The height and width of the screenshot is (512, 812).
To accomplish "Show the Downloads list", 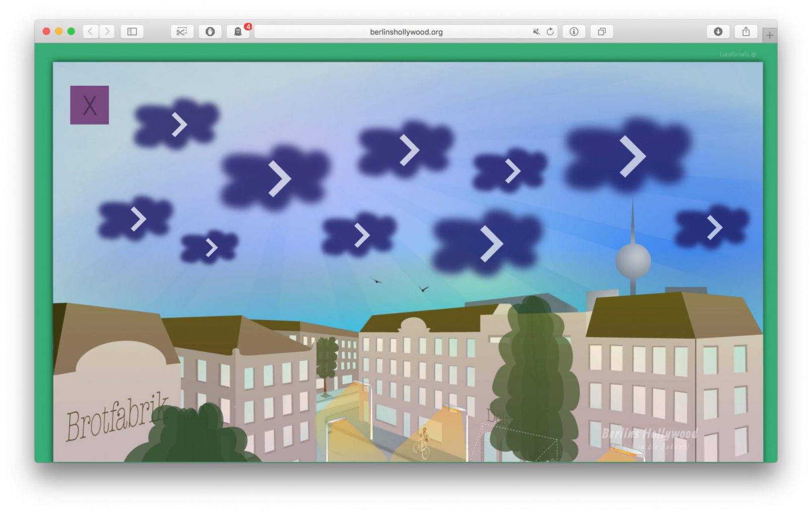I will tap(718, 32).
